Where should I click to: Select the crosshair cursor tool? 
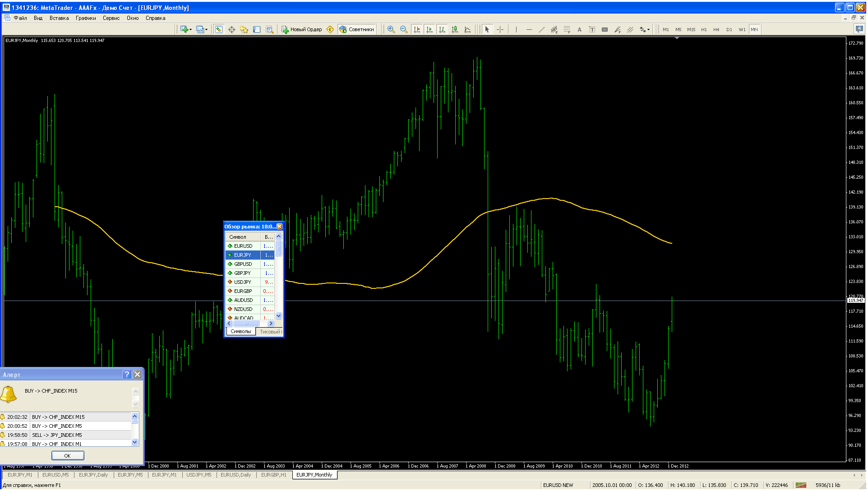click(500, 30)
